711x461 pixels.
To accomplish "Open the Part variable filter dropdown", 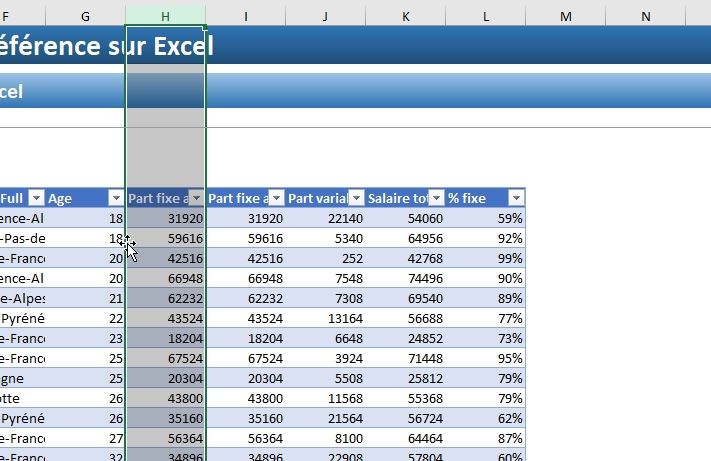I will (356, 198).
